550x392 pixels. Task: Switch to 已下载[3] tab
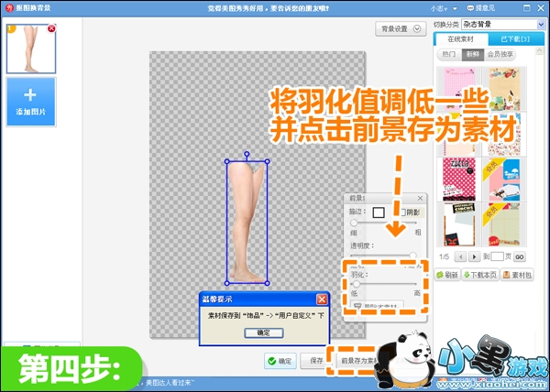[x=515, y=38]
